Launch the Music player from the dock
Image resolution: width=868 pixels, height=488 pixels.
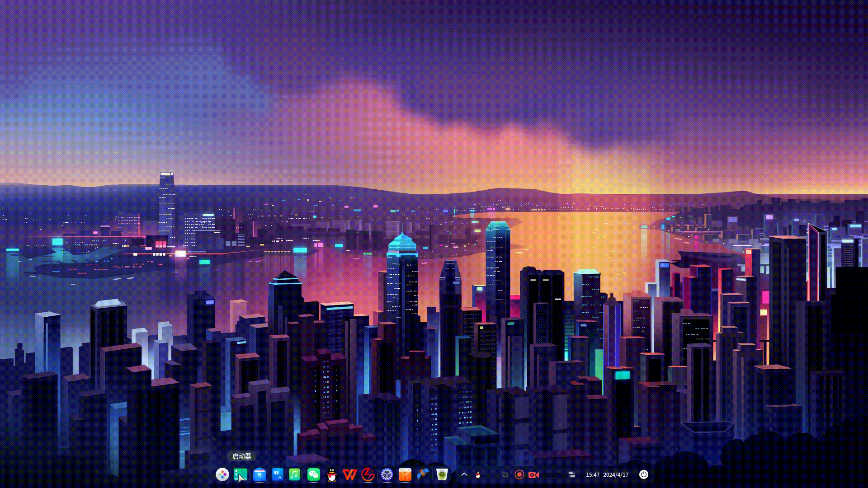click(295, 474)
